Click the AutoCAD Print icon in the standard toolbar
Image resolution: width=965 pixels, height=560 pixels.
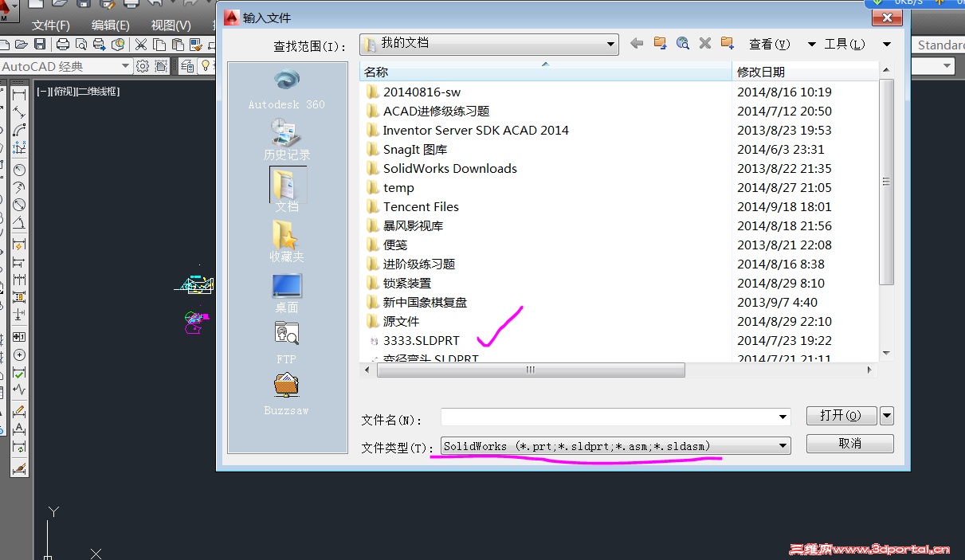[x=63, y=44]
